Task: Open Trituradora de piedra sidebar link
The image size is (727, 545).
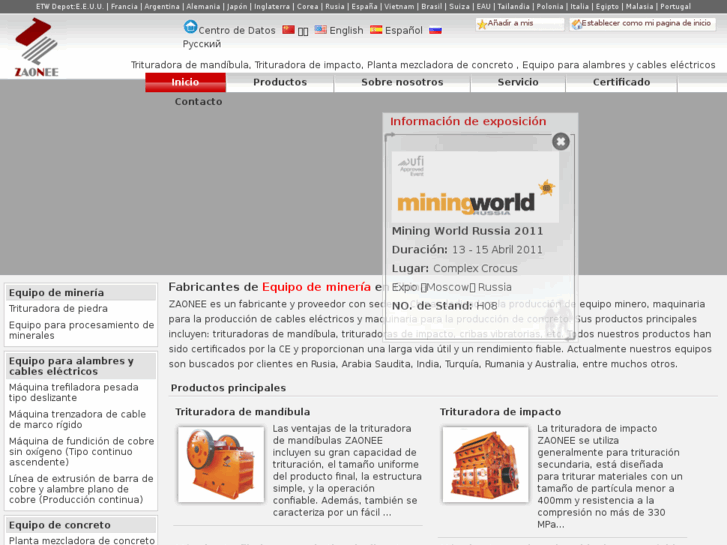Action: pos(58,308)
